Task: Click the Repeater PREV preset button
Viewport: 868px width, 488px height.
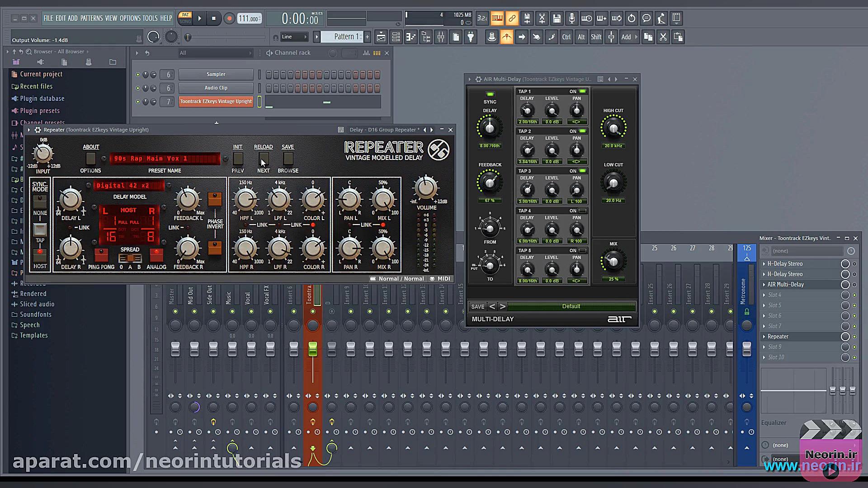Action: [238, 159]
